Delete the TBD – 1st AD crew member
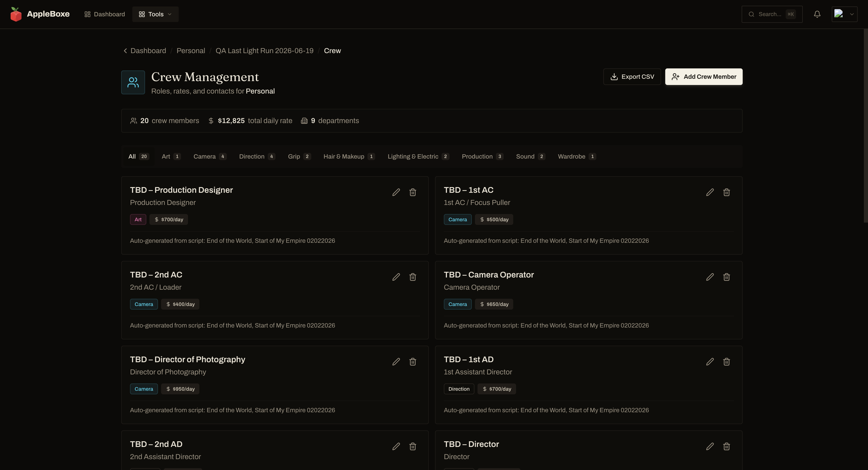Image resolution: width=868 pixels, height=470 pixels. pyautogui.click(x=726, y=362)
